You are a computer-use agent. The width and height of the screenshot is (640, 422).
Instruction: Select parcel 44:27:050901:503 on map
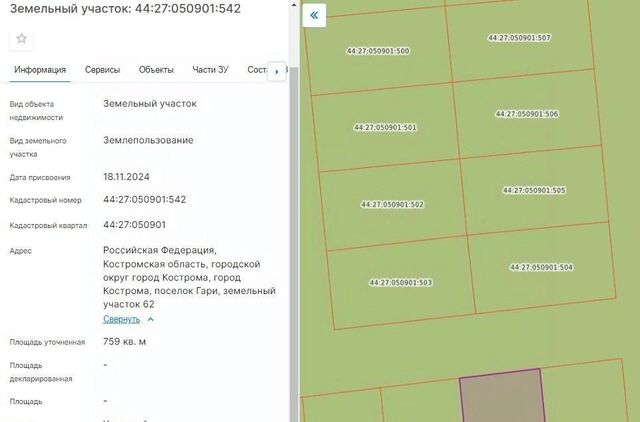click(400, 282)
